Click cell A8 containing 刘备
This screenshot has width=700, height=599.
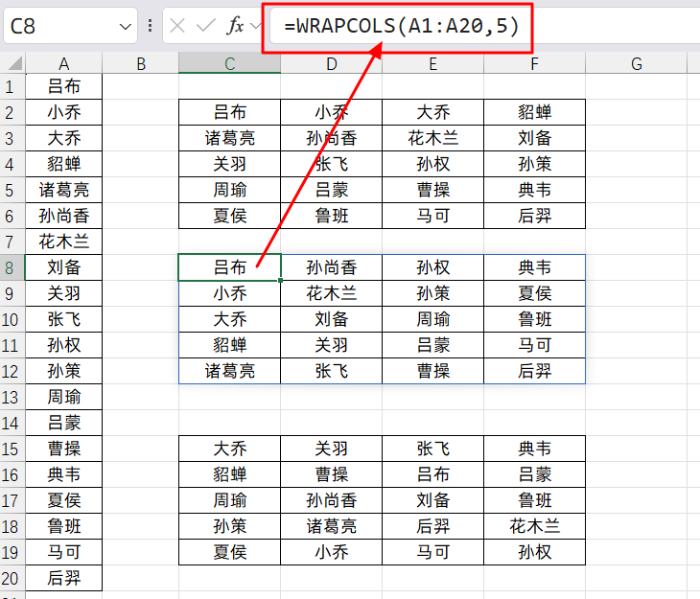pos(64,267)
